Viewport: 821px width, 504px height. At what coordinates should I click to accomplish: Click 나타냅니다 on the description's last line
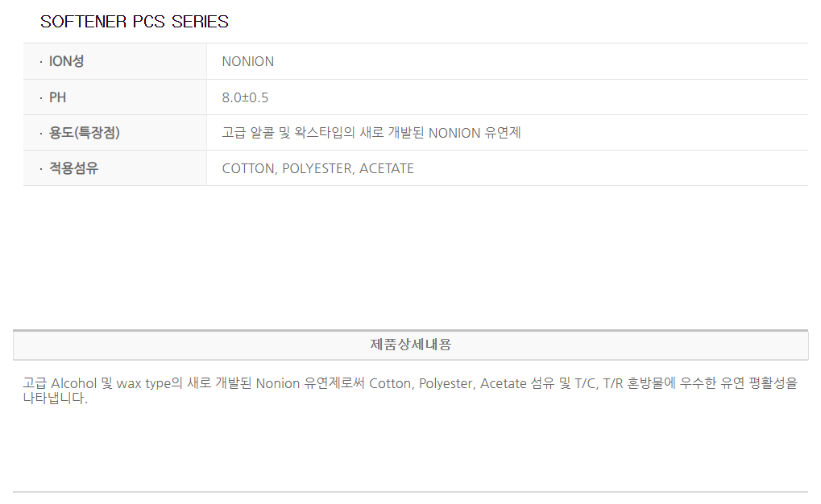pyautogui.click(x=54, y=398)
